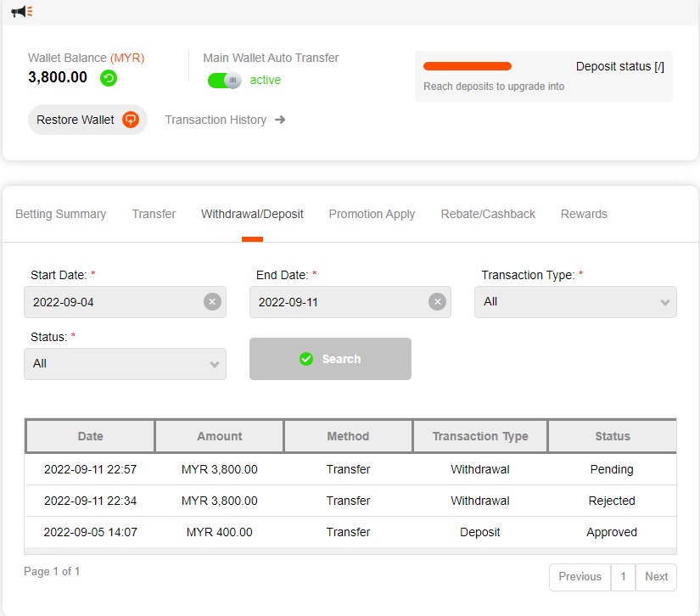Click the Transaction History arrow icon
Viewport: 700px width, 616px height.
point(280,120)
